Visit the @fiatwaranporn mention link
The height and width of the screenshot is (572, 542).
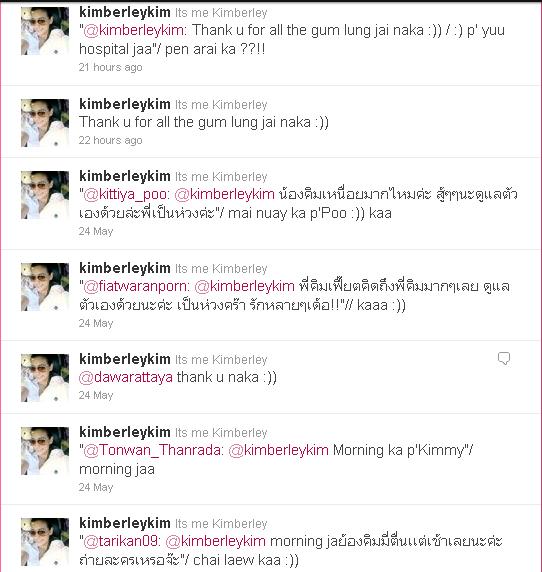point(136,286)
